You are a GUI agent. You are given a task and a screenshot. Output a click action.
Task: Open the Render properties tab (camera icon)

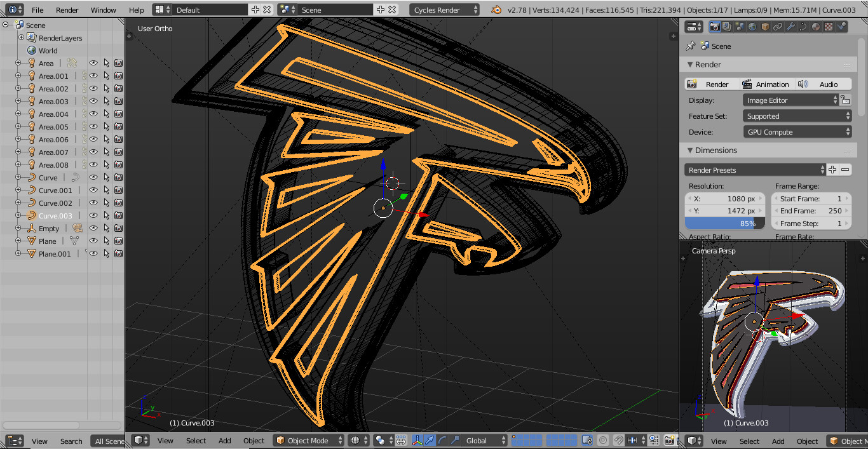click(714, 27)
